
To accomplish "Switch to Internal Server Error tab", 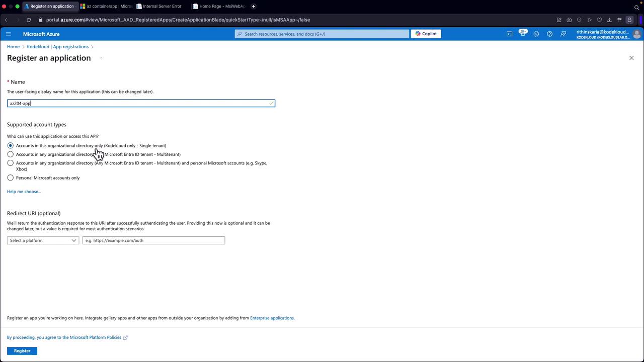I will click(162, 6).
